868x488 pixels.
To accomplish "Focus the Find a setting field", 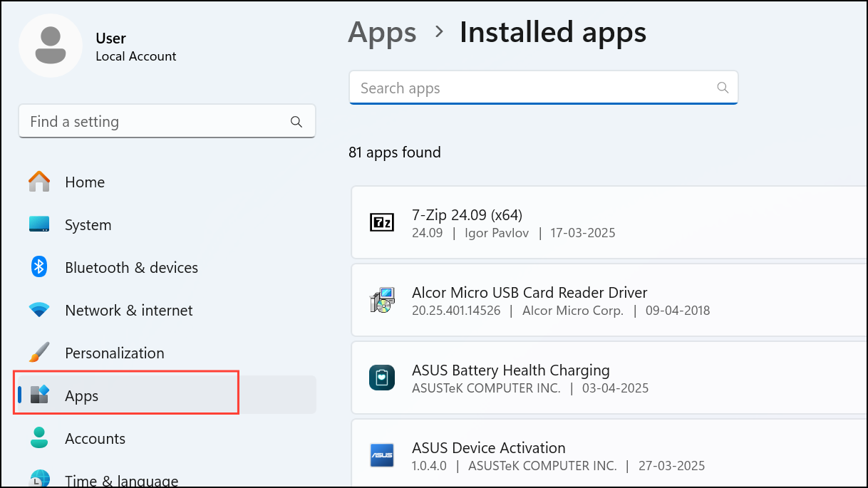I will (x=167, y=122).
